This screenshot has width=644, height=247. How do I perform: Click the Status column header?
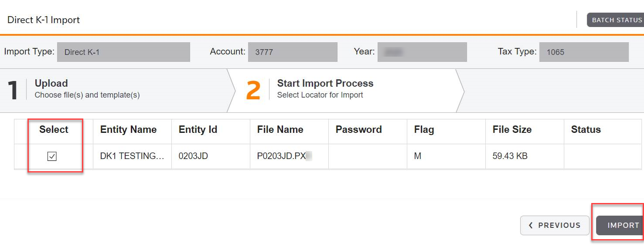[586, 130]
